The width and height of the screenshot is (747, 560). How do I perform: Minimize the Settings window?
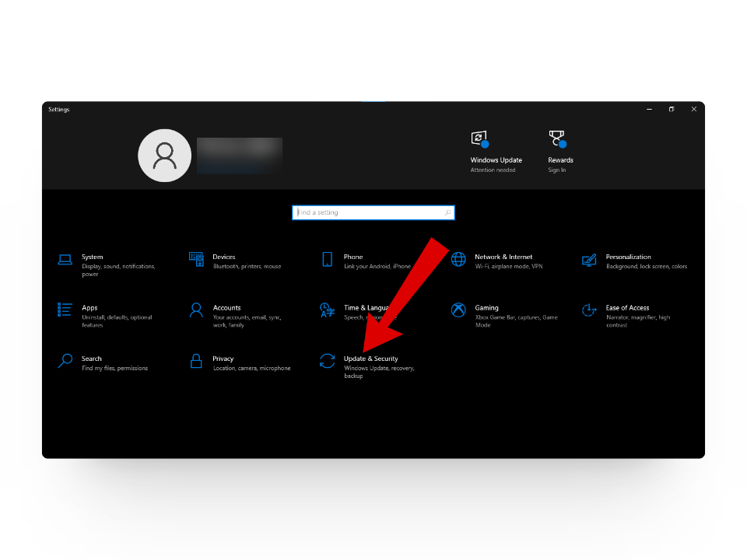649,109
